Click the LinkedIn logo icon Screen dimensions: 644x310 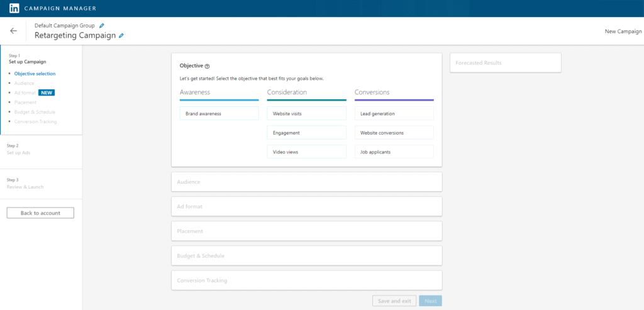14,8
